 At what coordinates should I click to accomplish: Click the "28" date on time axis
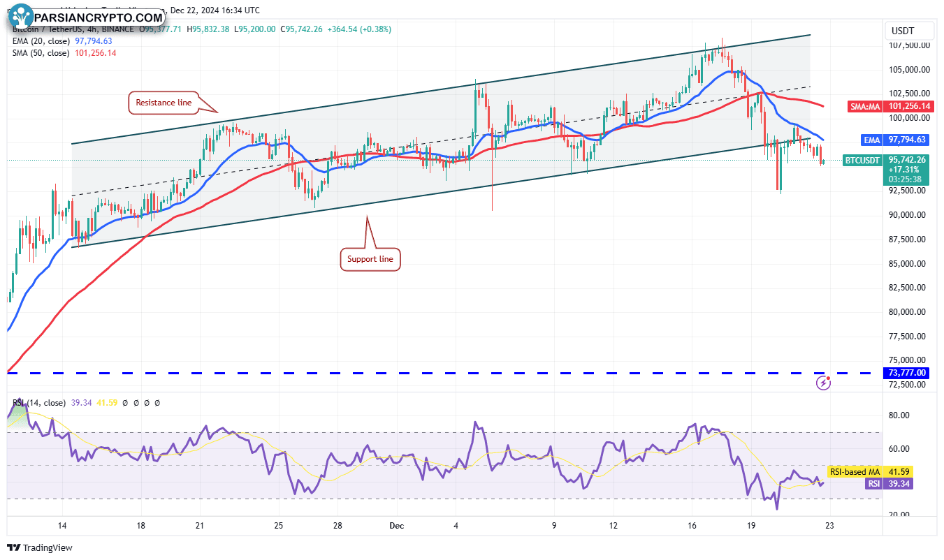point(337,526)
